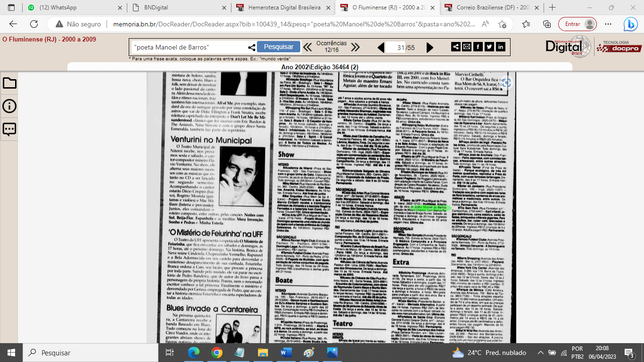644x362 pixels.
Task: Open the information panel icon
Action: [9, 106]
